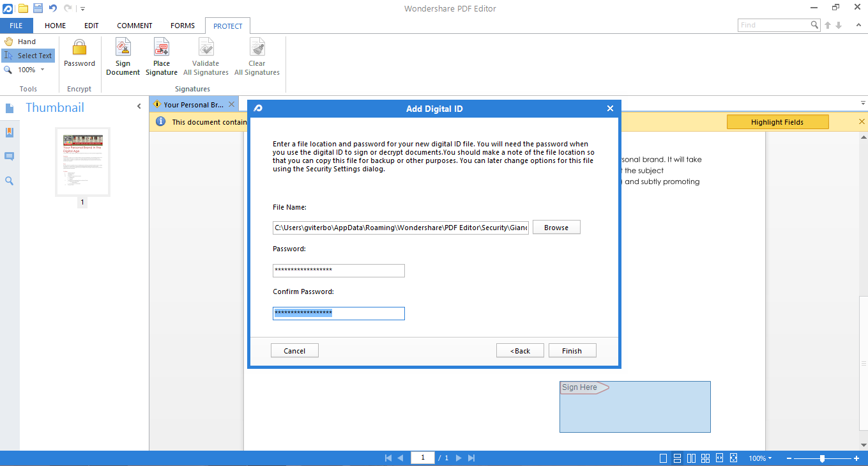Collapse the Thumbnail panel
Viewport: 868px width, 466px height.
(139, 107)
